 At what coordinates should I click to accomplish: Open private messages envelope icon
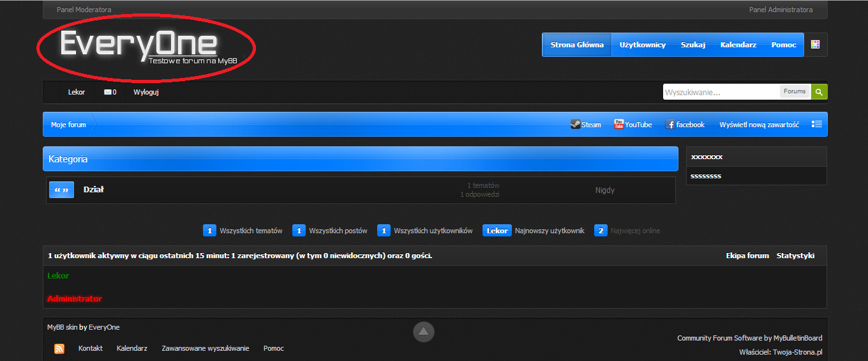point(108,92)
